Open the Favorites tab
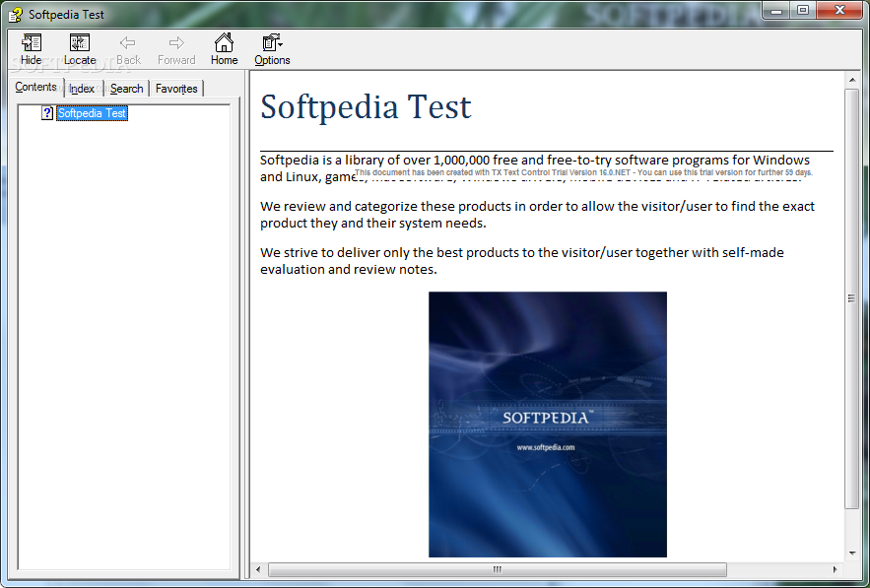Image resolution: width=870 pixels, height=588 pixels. click(x=176, y=89)
